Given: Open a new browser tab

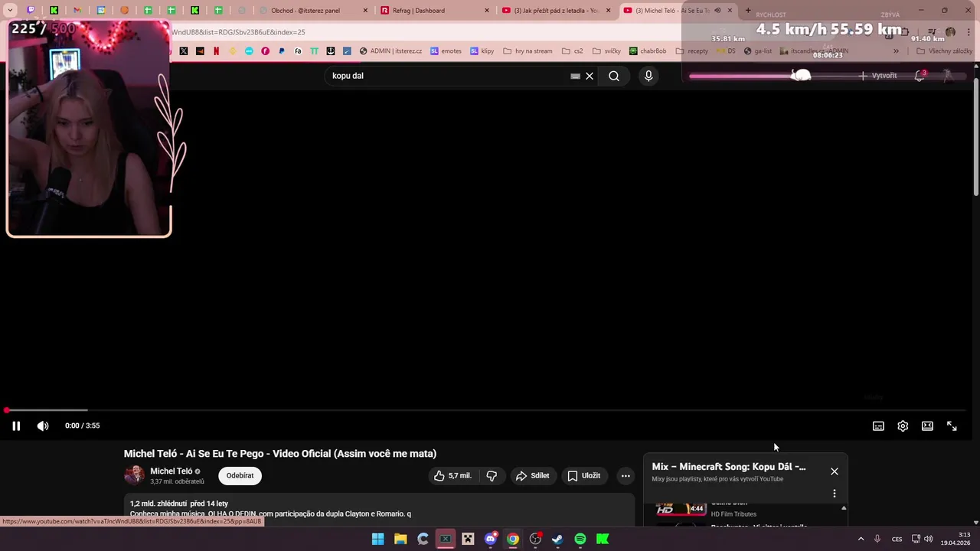Looking at the screenshot, I should (x=748, y=11).
